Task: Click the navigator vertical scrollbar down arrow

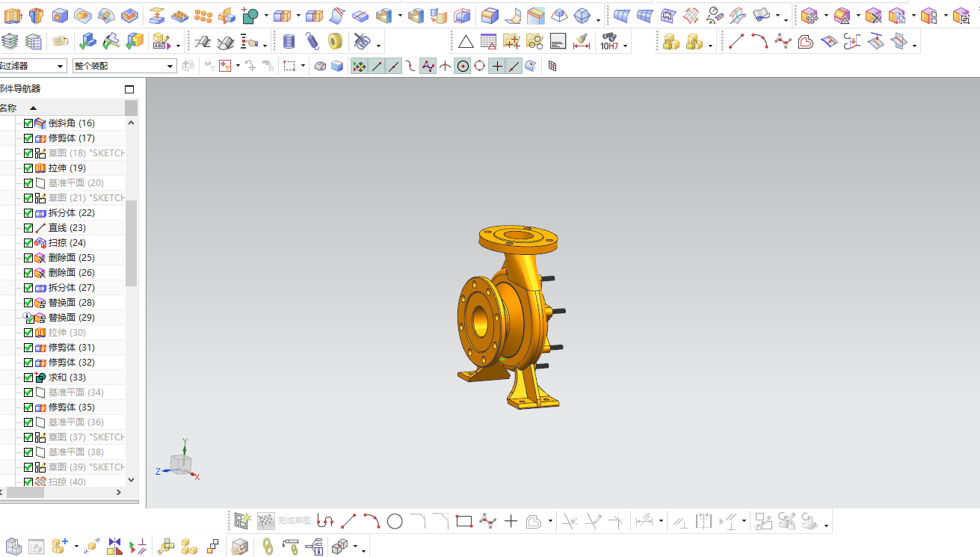Action: click(132, 480)
